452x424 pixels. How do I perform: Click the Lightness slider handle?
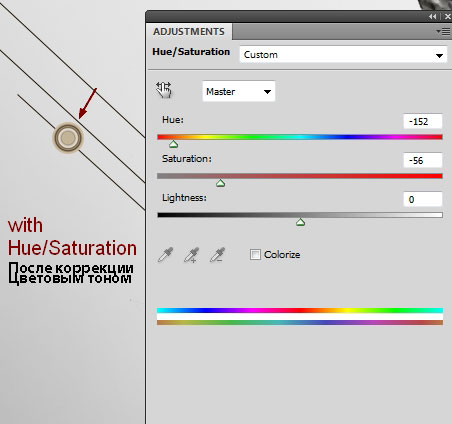300,222
